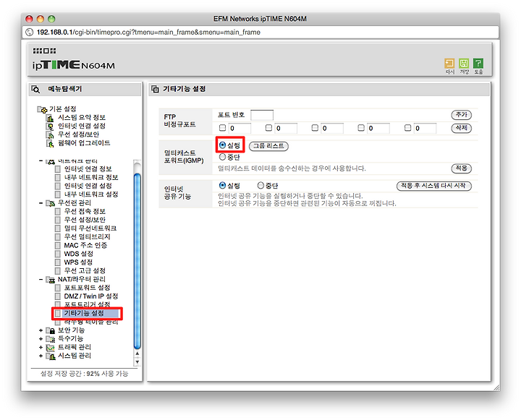
Task: Click the menu tree scrollbar up arrow
Action: [137, 353]
